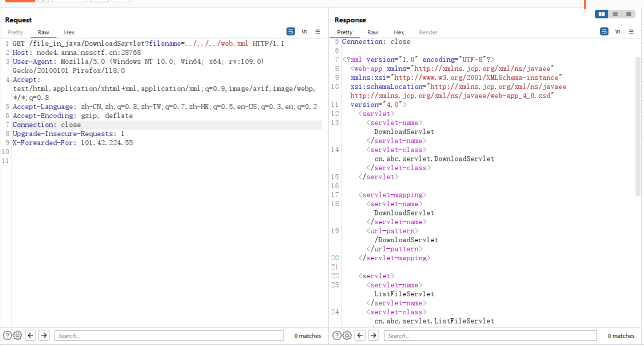Select top-bottom layout view icon
This screenshot has height=346, width=644.
point(615,14)
